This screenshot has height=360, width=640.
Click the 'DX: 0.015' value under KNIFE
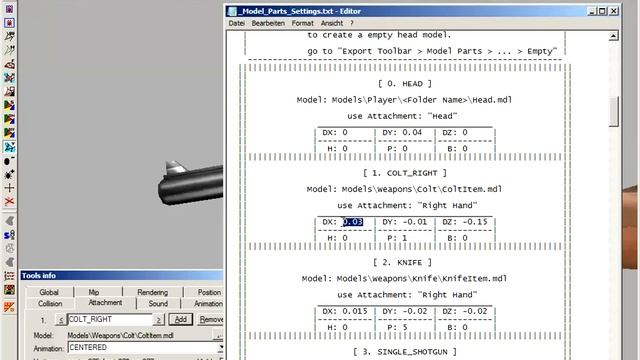click(x=345, y=311)
